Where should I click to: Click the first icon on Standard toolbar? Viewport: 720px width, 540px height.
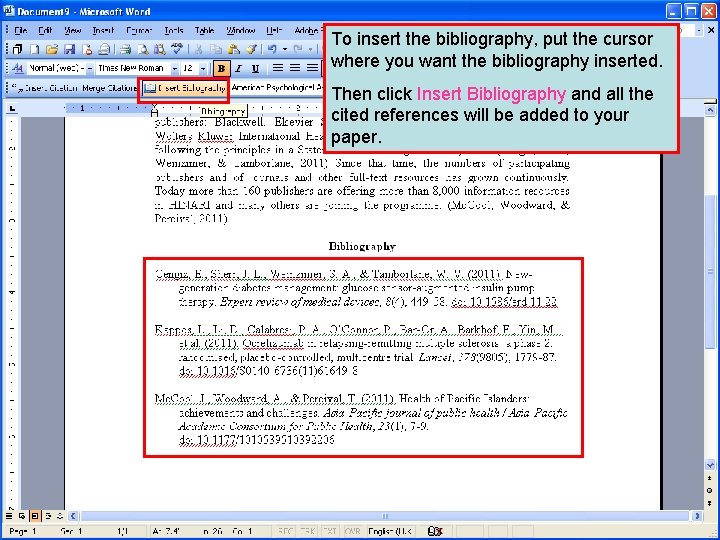click(17, 49)
